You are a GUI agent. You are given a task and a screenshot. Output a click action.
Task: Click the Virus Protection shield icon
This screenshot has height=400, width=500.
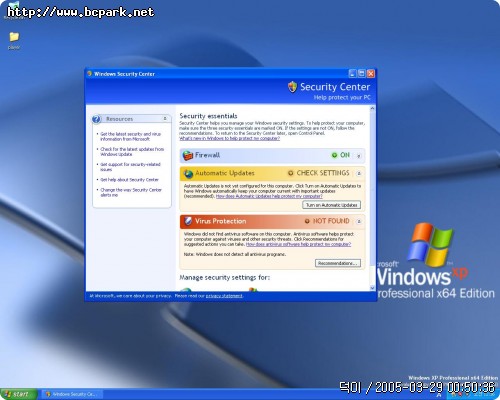[x=188, y=221]
